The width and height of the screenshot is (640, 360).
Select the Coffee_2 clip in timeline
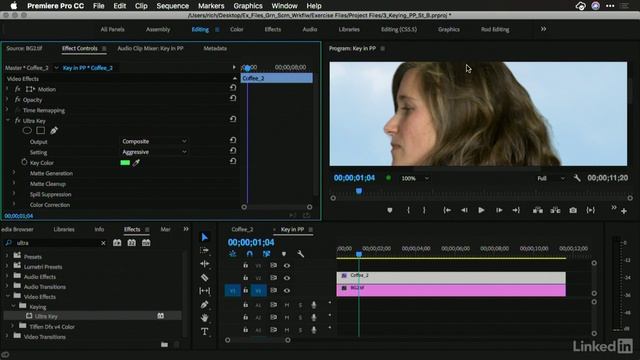coord(451,277)
